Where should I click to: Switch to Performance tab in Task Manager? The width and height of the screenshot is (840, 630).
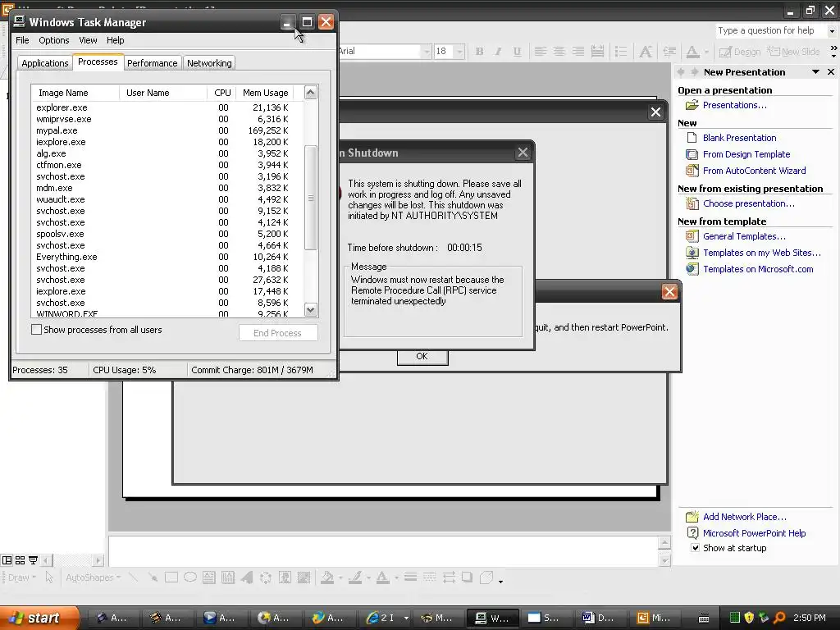point(152,63)
